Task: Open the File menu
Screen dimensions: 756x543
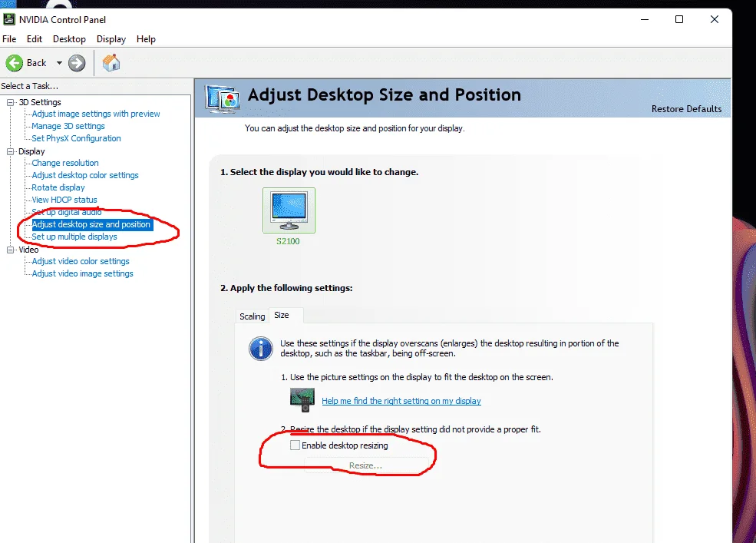Action: point(9,39)
